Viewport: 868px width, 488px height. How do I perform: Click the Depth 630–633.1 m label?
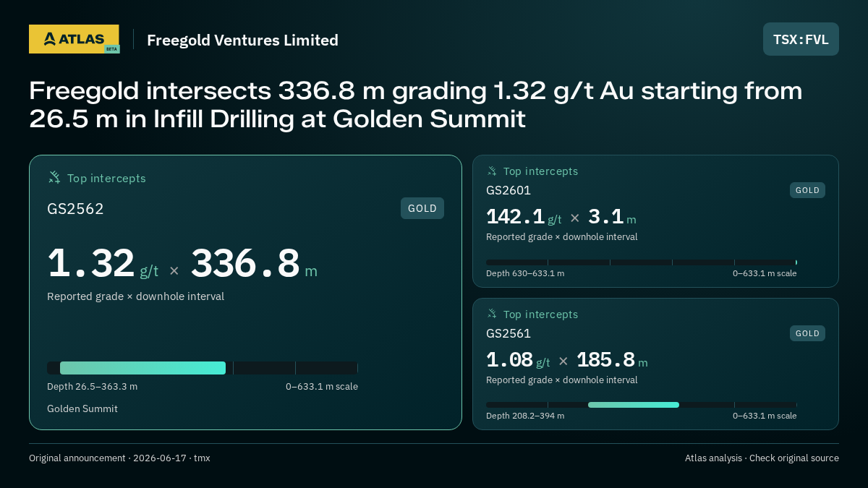(x=525, y=273)
